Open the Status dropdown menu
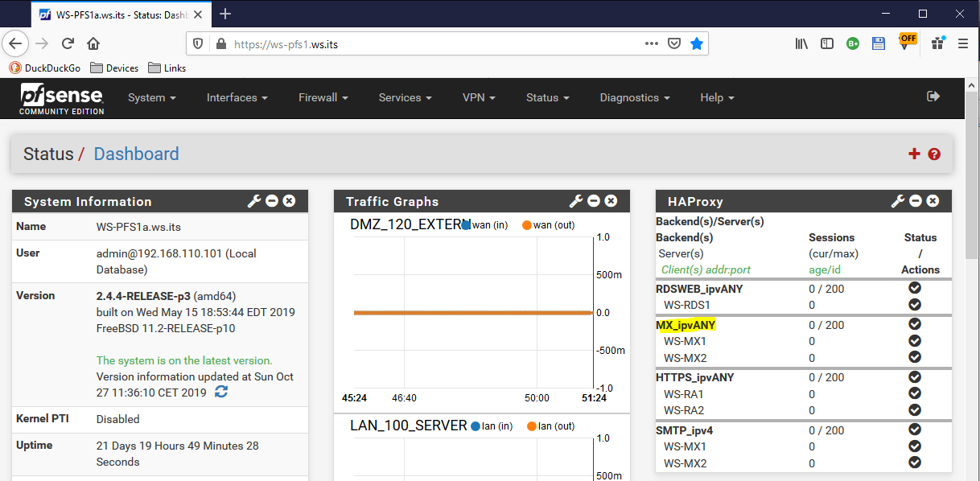 548,97
